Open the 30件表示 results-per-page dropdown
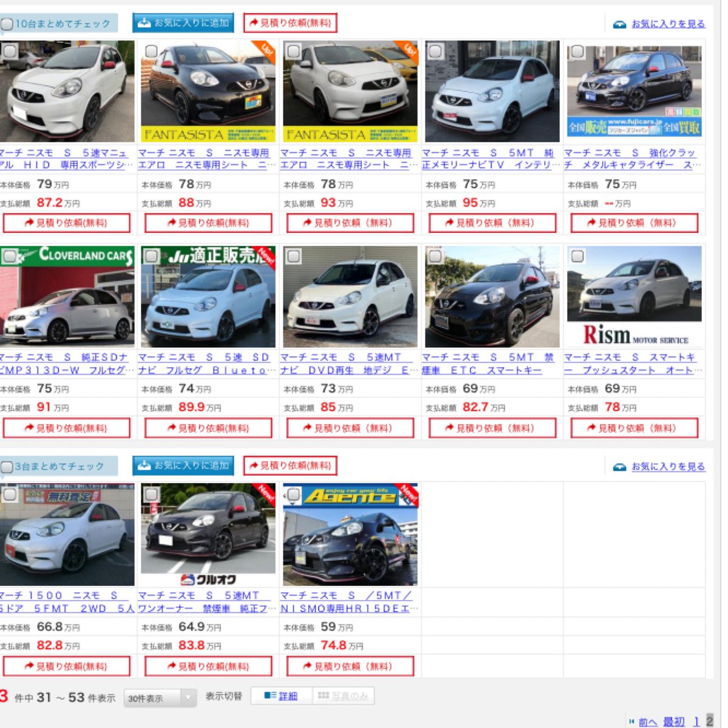The width and height of the screenshot is (728, 728). (160, 698)
